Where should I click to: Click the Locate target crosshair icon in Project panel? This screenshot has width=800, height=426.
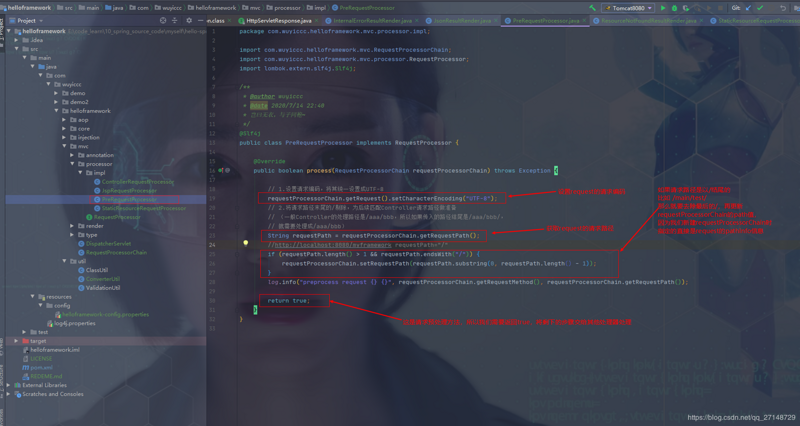163,20
